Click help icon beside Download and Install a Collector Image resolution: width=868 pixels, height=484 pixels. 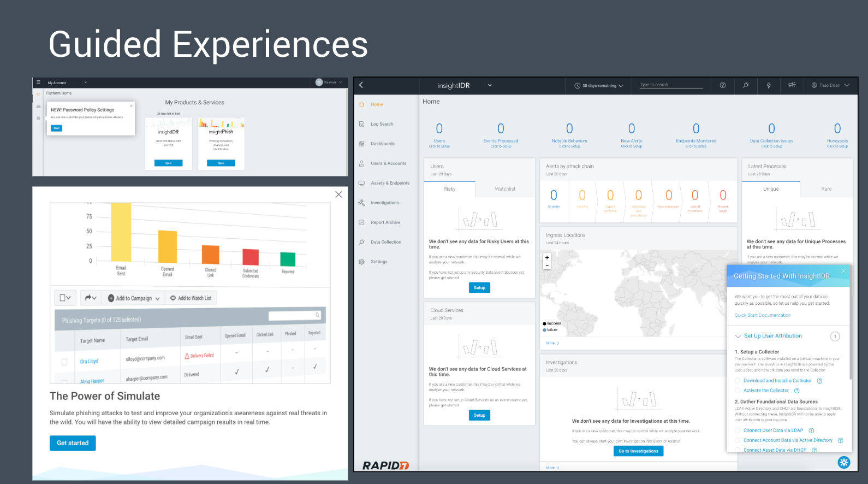pos(819,381)
